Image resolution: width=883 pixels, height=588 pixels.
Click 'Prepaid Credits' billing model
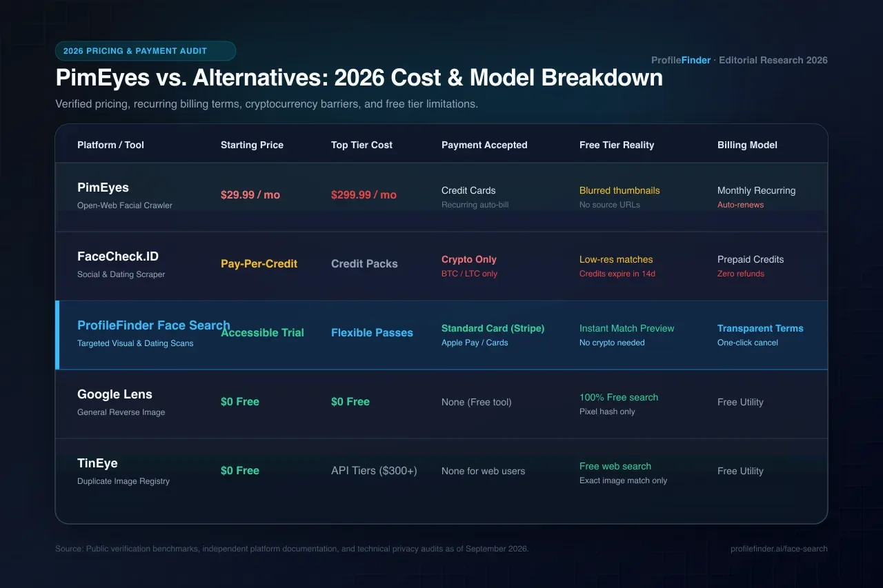pyautogui.click(x=751, y=259)
